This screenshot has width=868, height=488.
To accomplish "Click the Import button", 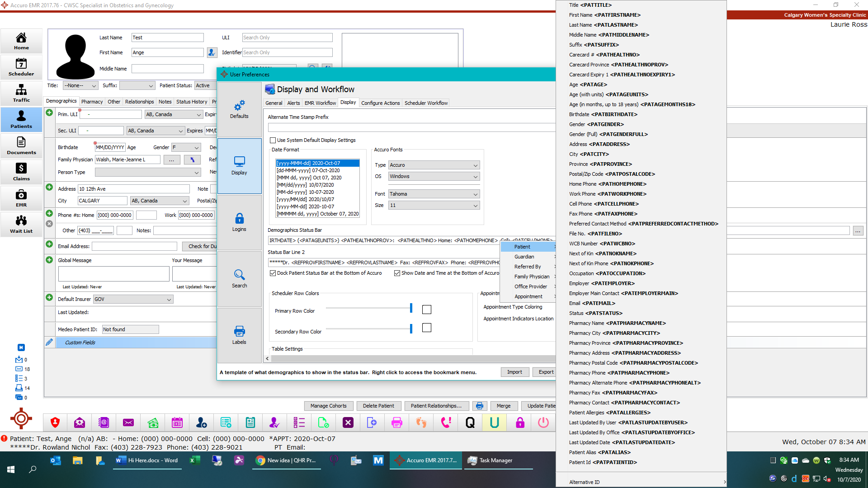I will pos(514,372).
